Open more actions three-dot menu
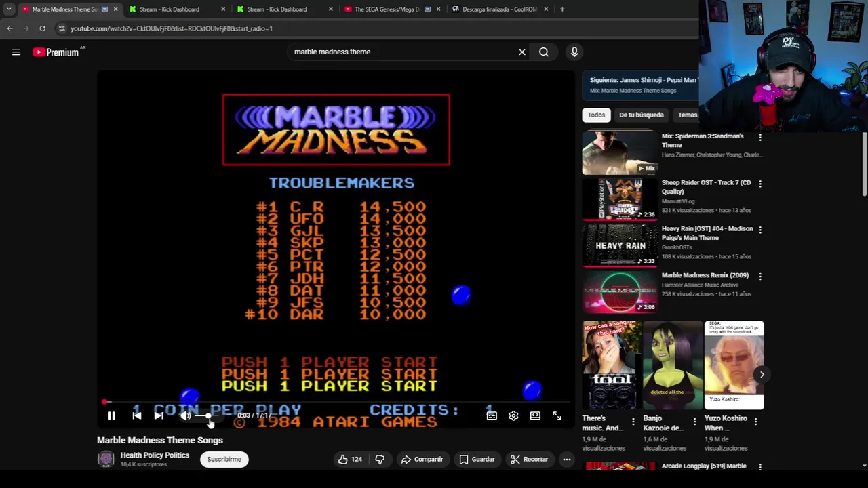Image resolution: width=868 pixels, height=488 pixels. point(567,459)
